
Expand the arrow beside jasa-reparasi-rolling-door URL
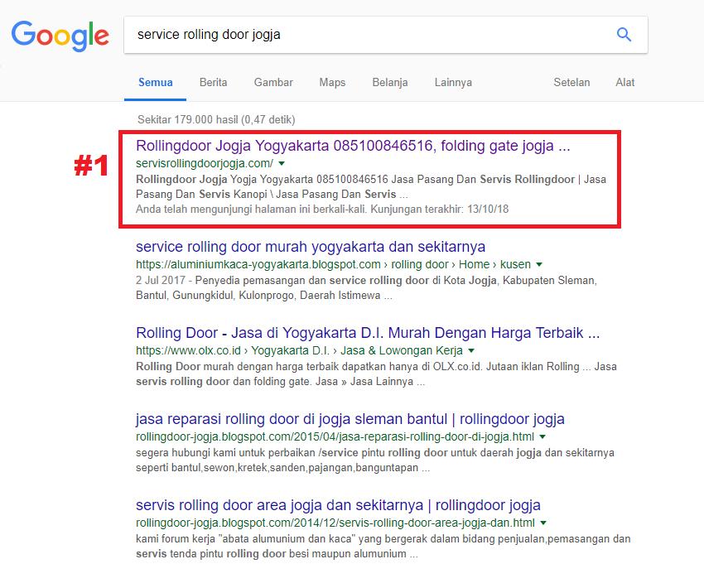pos(542,436)
